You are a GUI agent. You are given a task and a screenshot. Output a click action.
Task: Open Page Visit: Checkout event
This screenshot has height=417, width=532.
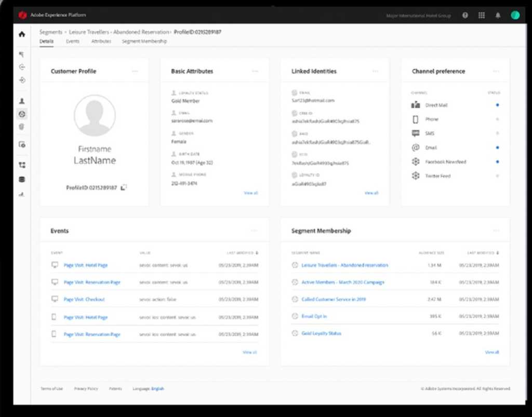pos(84,299)
